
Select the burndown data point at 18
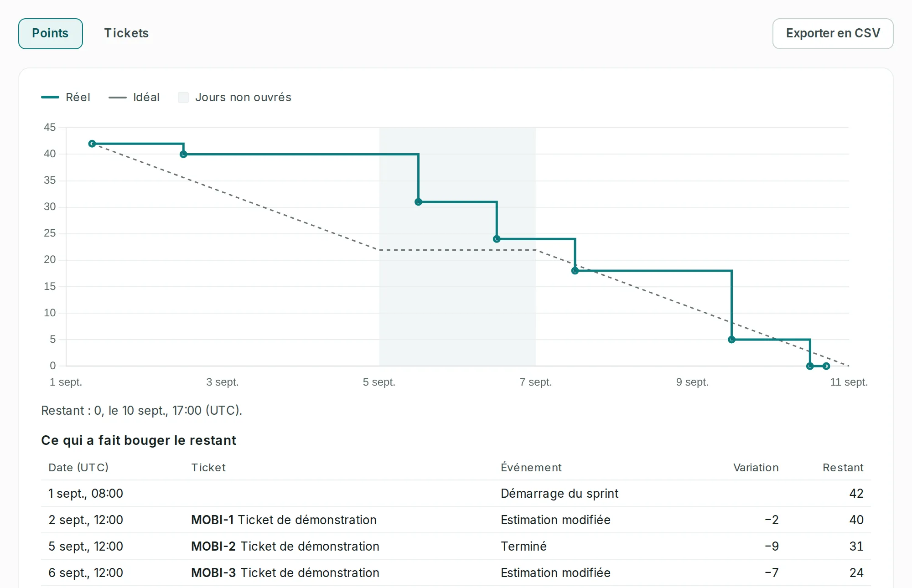(575, 271)
